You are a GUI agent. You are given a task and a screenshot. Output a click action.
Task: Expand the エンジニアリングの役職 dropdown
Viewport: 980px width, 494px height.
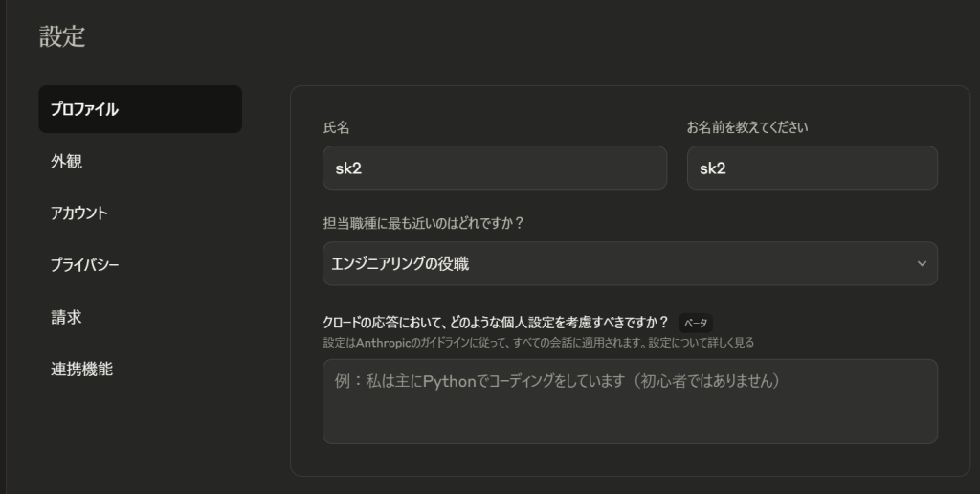tap(630, 264)
